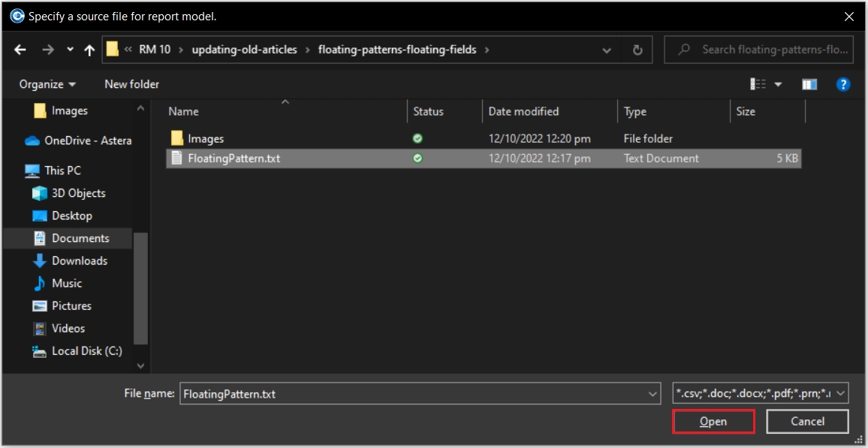Open the Images folder in list
Screen dimensions: 868x448
205,139
